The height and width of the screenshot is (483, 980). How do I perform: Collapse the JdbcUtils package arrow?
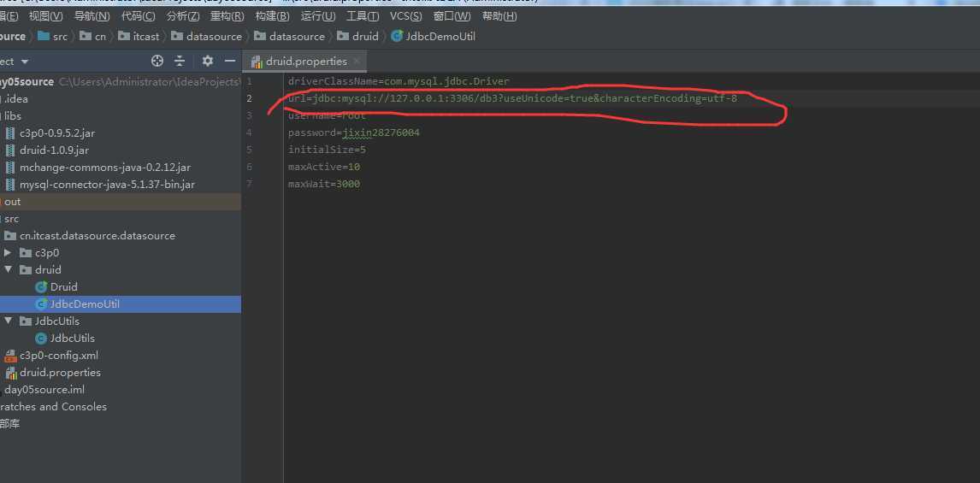pyautogui.click(x=8, y=321)
